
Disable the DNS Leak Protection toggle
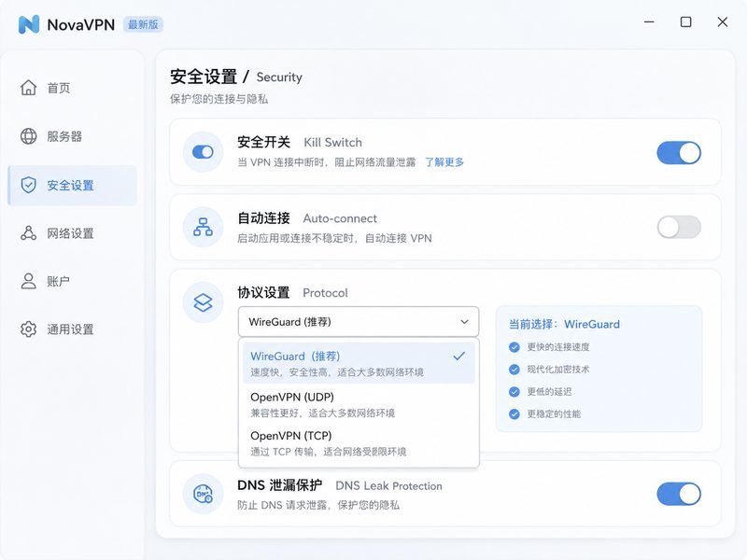tap(679, 494)
